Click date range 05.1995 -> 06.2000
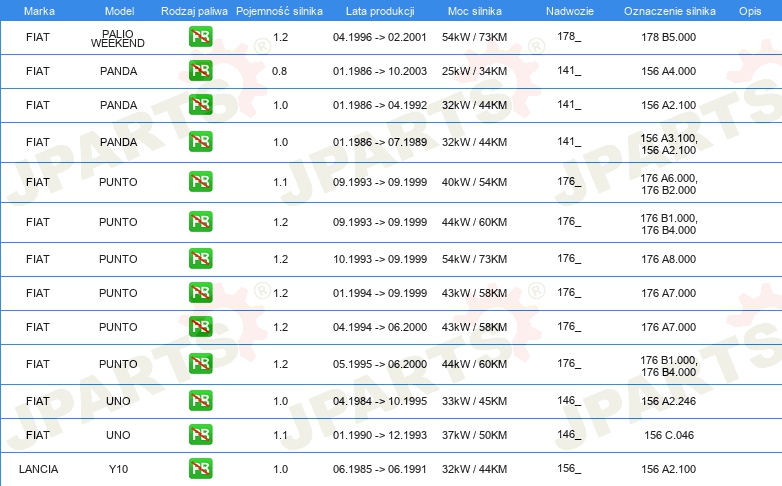782x486 pixels. pos(380,364)
